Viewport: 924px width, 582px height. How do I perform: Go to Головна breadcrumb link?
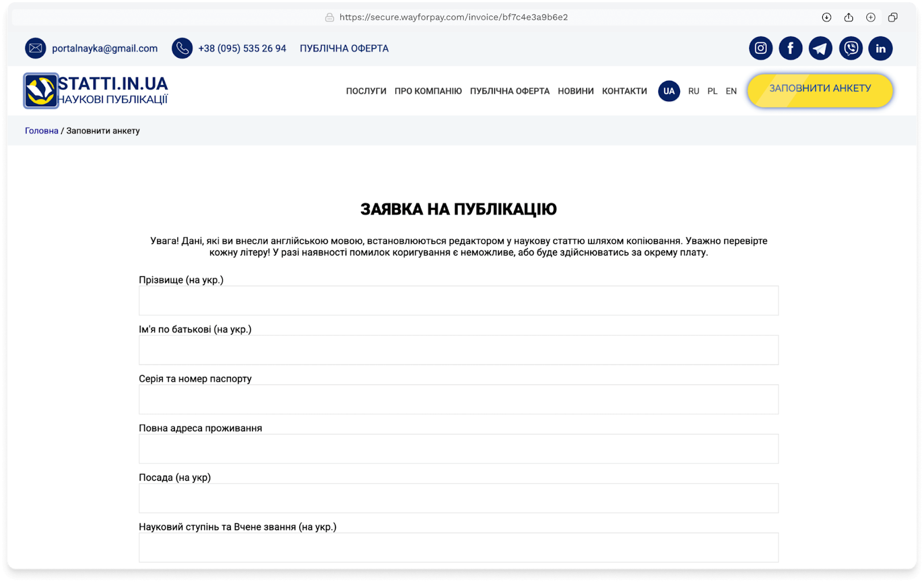[x=42, y=131]
